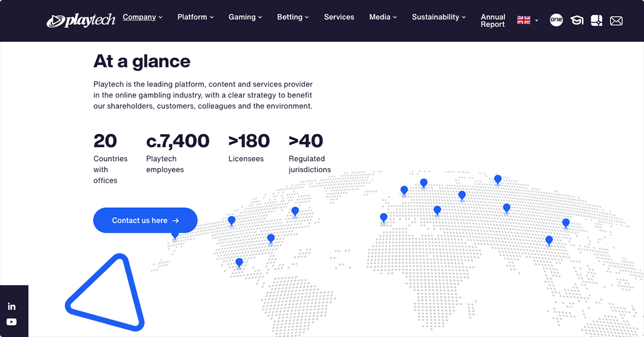This screenshot has width=644, height=337.
Task: Click the Contact us here button
Action: coord(145,221)
